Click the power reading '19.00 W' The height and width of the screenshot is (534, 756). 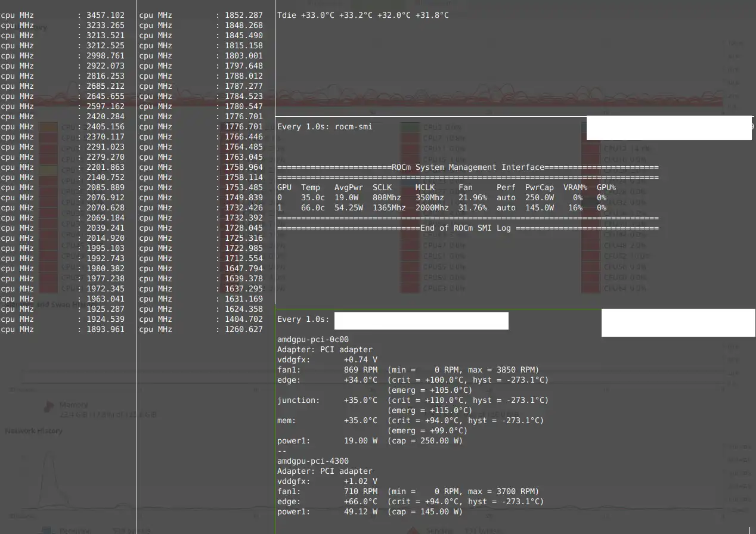pyautogui.click(x=361, y=440)
